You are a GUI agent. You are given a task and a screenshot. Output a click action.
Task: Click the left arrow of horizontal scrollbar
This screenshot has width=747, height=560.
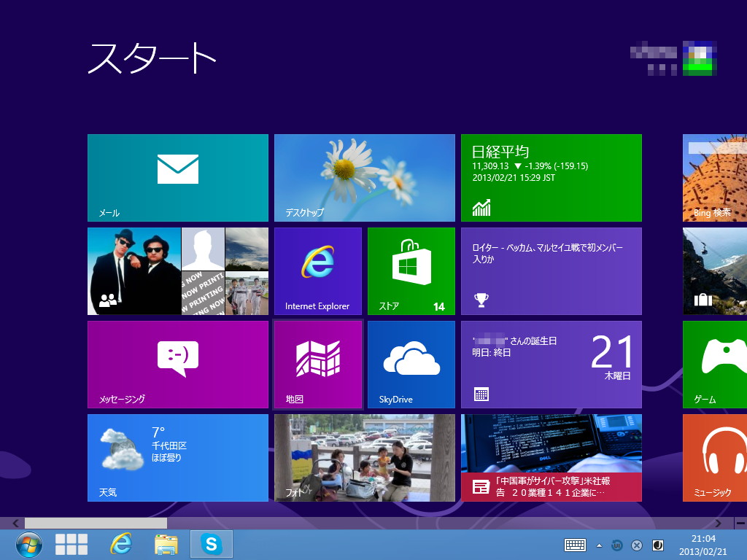[x=15, y=523]
